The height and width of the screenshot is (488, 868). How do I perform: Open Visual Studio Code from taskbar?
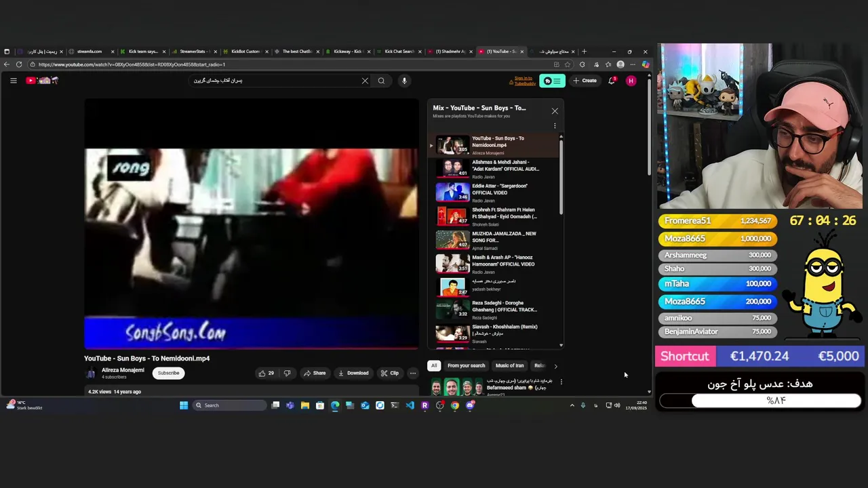coord(410,405)
